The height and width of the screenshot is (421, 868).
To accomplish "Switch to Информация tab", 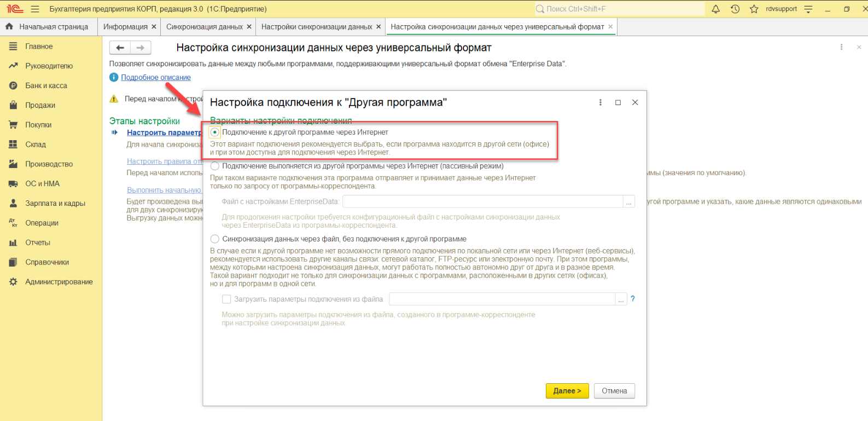I will pos(125,27).
